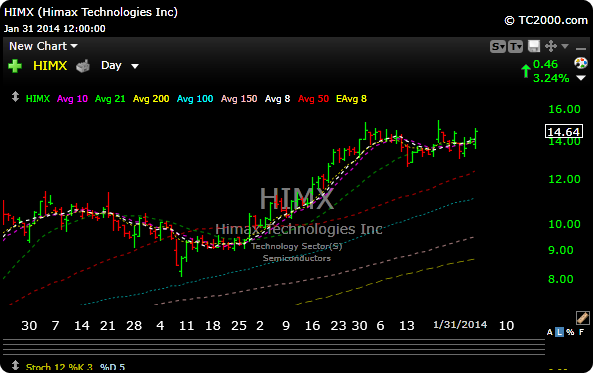Click the save floppy disk icon
This screenshot has width=593, height=373.
pyautogui.click(x=534, y=47)
